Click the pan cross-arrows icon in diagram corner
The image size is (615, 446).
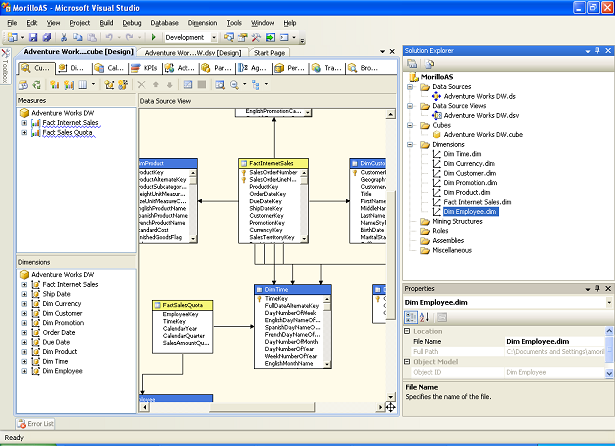click(390, 407)
